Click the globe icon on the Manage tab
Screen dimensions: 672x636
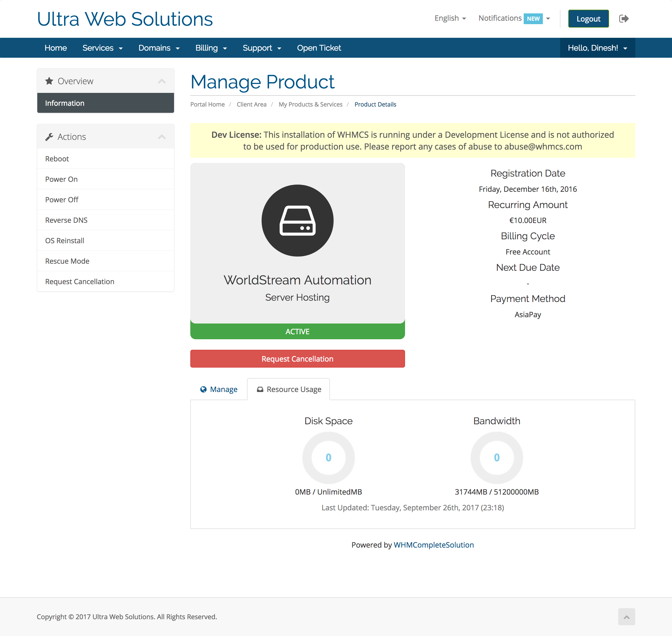pyautogui.click(x=203, y=389)
